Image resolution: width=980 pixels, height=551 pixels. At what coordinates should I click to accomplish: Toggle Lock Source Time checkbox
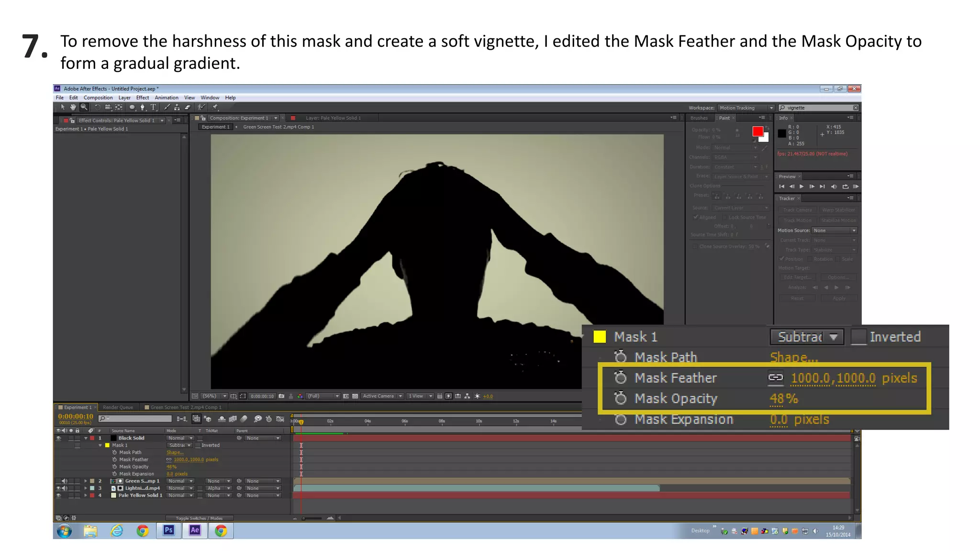(x=724, y=217)
